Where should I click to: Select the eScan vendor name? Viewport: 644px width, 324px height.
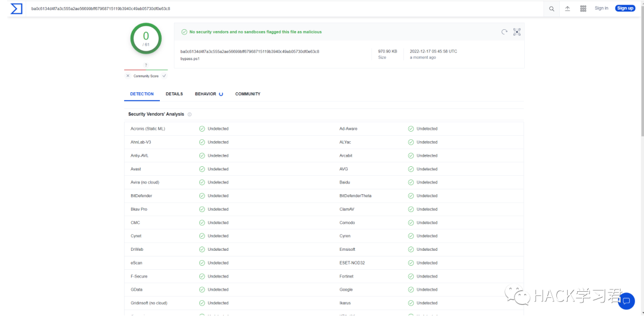click(x=137, y=263)
